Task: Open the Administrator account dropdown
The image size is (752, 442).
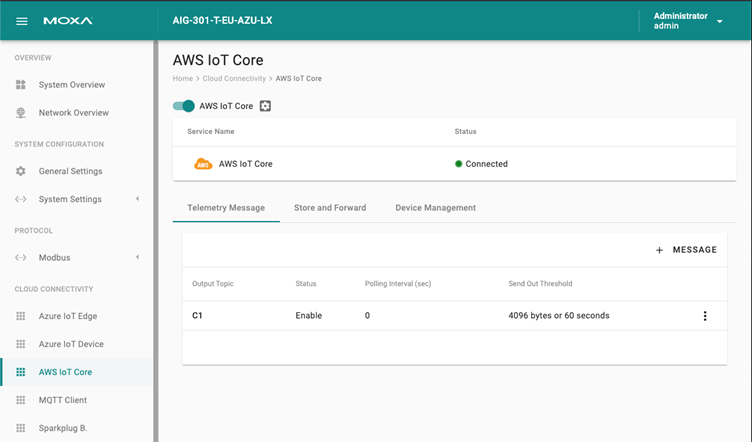Action: click(x=719, y=21)
